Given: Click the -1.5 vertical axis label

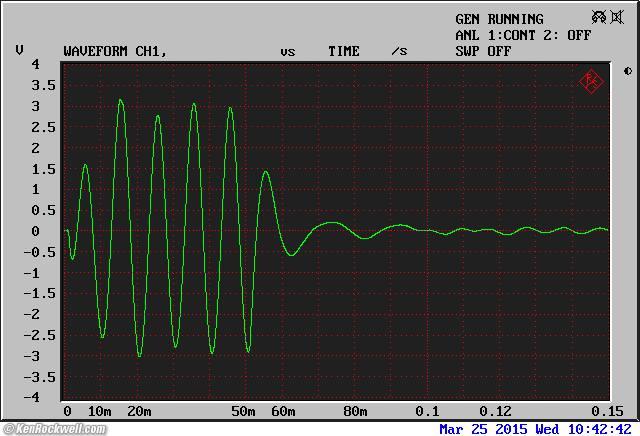Looking at the screenshot, I should pos(39,293).
